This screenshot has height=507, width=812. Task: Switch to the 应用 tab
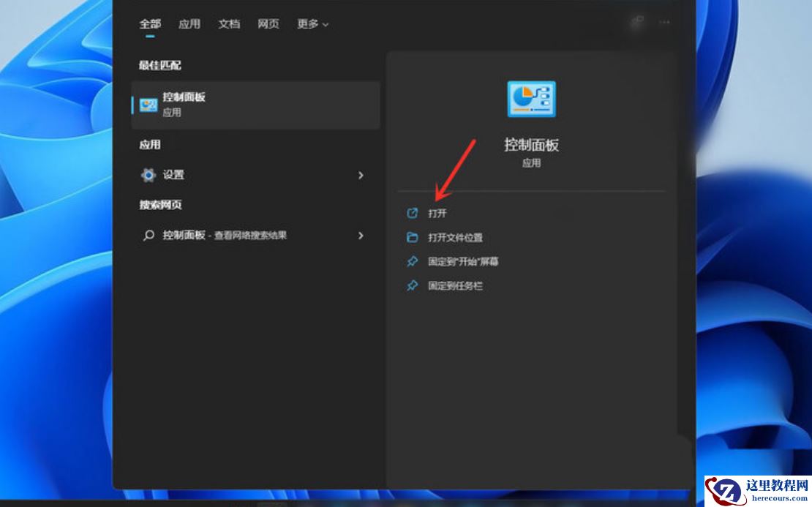(189, 23)
